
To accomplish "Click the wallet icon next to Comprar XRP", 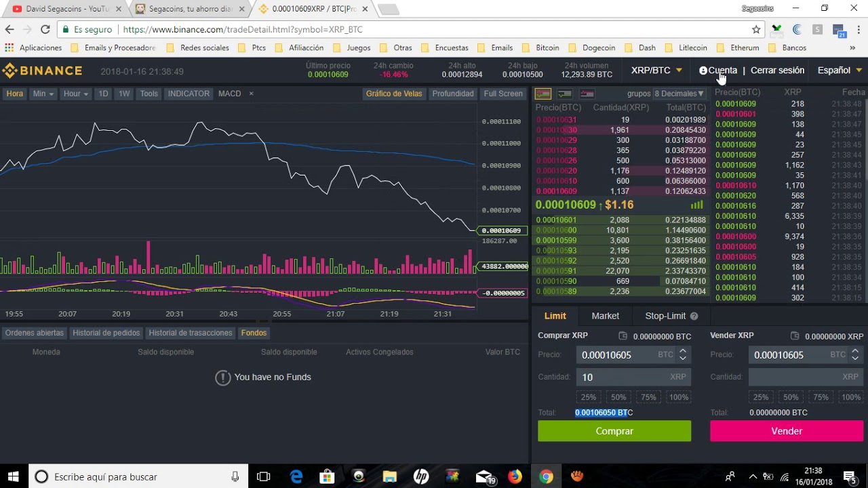I will pos(623,336).
